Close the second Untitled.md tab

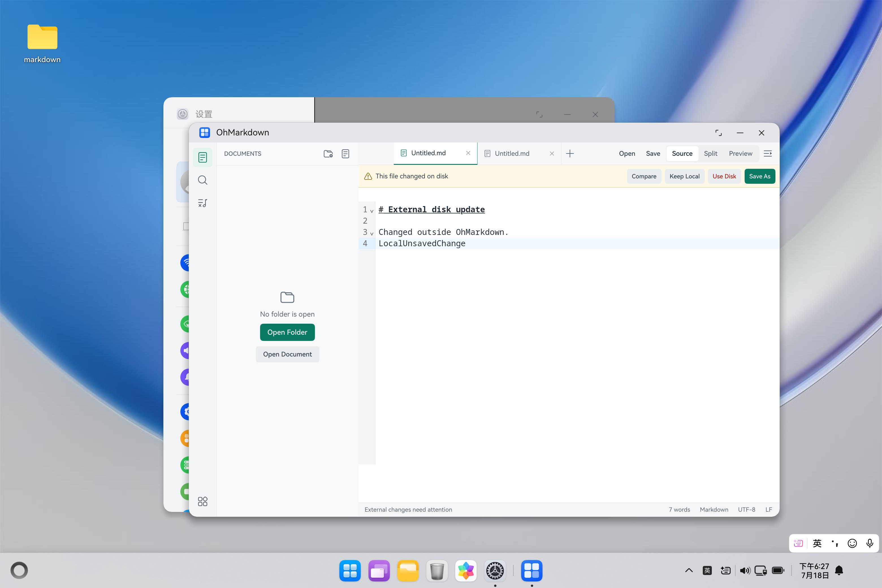pyautogui.click(x=552, y=154)
